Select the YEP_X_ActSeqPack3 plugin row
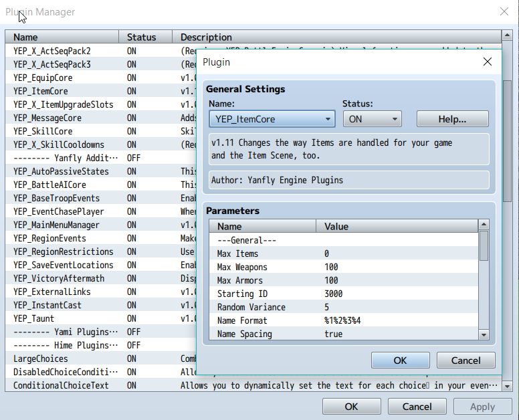Image resolution: width=519 pixels, height=420 pixels. pyautogui.click(x=100, y=64)
